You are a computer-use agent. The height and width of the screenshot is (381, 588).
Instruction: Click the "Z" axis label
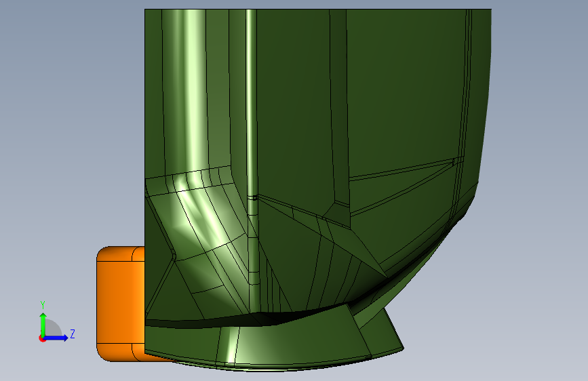click(x=73, y=334)
